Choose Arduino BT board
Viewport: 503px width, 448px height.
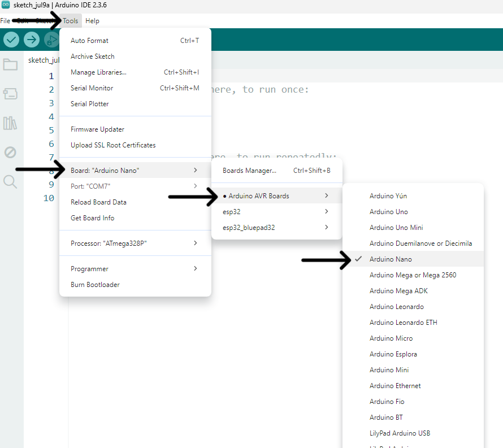point(413,417)
